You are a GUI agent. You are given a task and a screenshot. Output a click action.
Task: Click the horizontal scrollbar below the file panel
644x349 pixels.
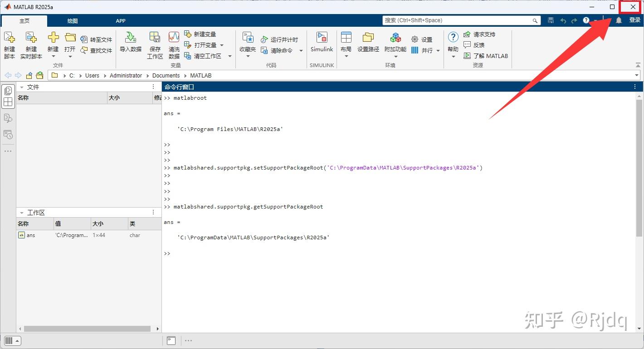point(86,329)
